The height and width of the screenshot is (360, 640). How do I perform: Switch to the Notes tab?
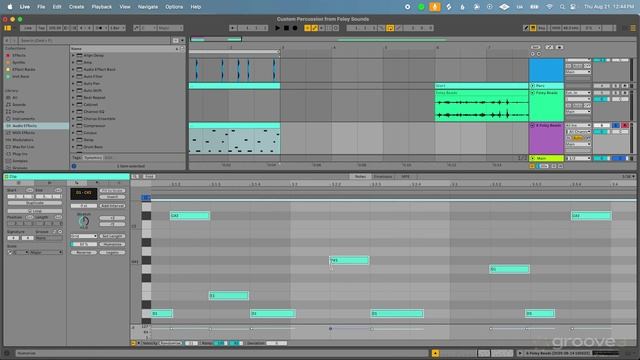pyautogui.click(x=360, y=177)
